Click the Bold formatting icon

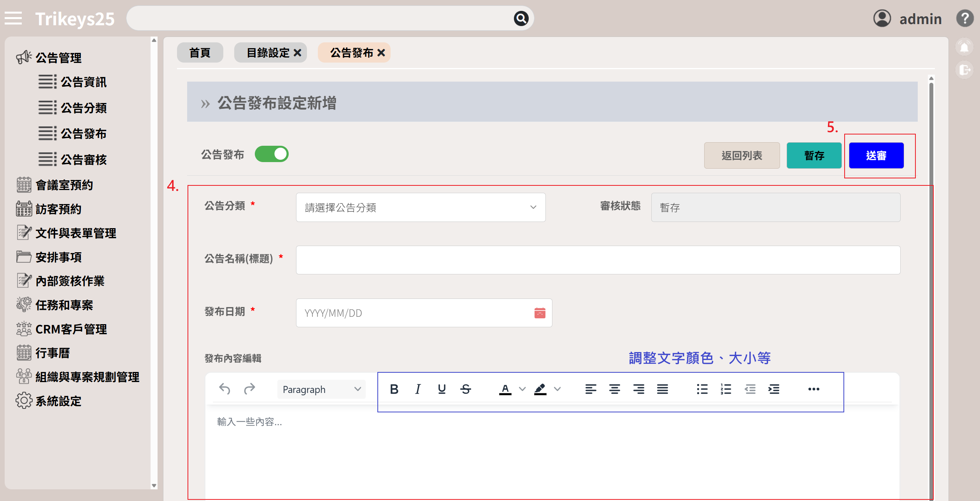click(x=394, y=389)
